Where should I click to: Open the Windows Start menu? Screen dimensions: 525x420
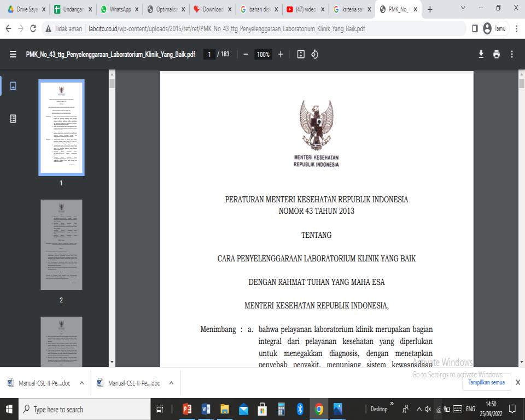9,409
